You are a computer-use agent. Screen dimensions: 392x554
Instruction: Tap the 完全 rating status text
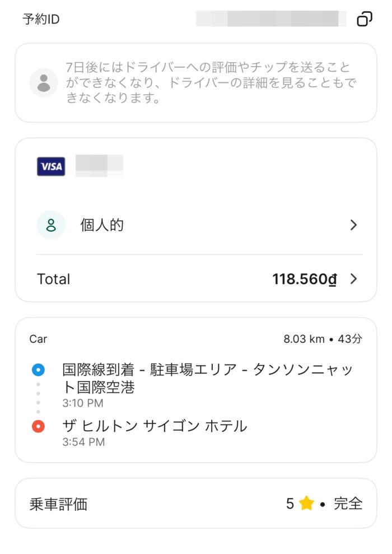(348, 504)
